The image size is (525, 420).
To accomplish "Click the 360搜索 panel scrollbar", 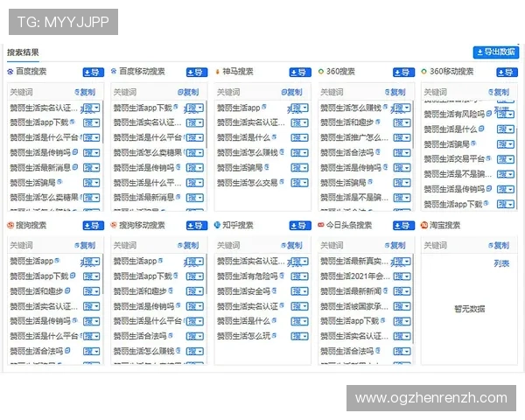I will (x=413, y=124).
